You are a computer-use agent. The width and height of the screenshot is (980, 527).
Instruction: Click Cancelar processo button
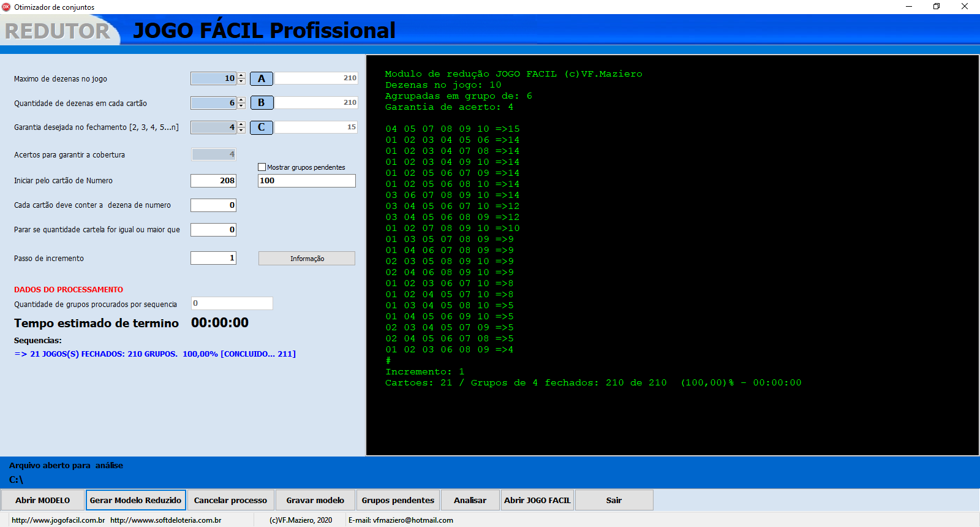coord(230,500)
